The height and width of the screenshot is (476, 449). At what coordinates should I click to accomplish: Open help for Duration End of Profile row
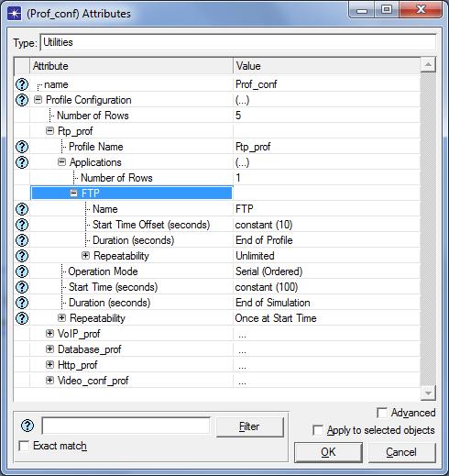click(x=22, y=240)
